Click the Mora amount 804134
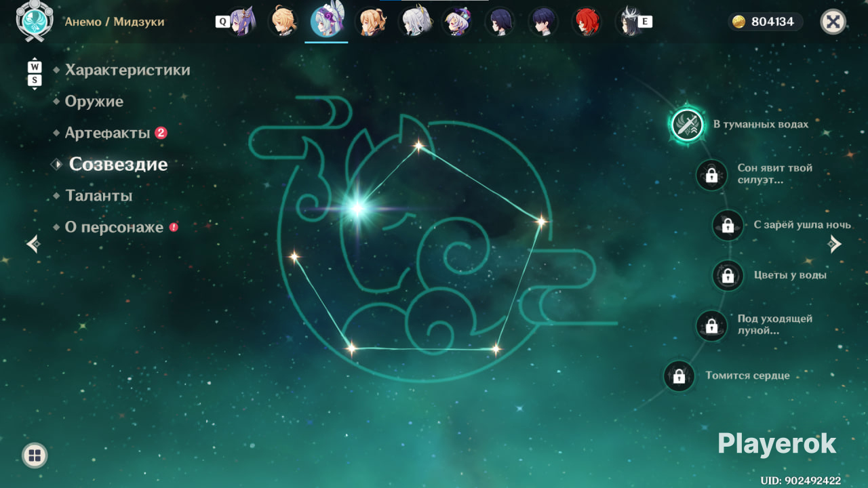 [x=772, y=22]
